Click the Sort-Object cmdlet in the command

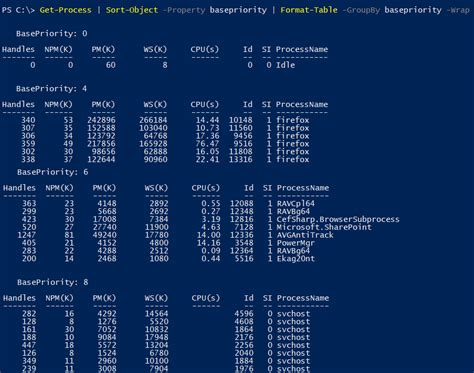(132, 10)
